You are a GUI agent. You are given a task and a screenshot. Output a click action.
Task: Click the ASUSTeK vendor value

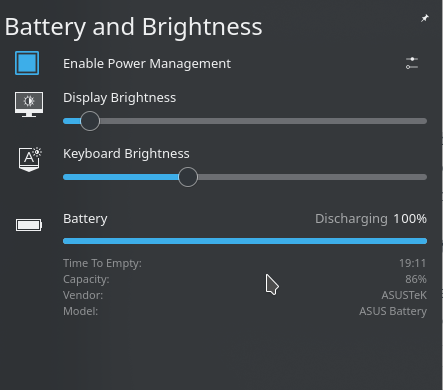pyautogui.click(x=404, y=295)
